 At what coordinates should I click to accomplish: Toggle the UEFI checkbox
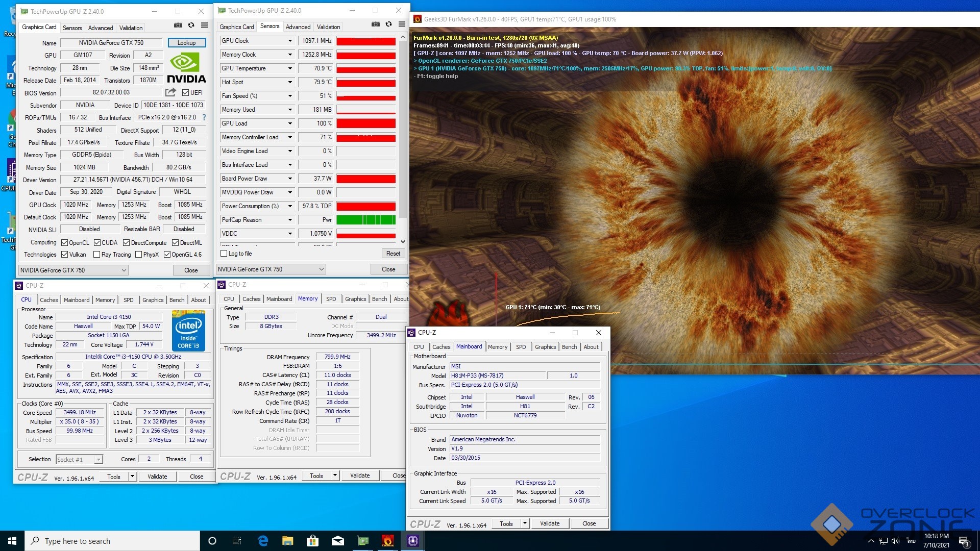(185, 93)
